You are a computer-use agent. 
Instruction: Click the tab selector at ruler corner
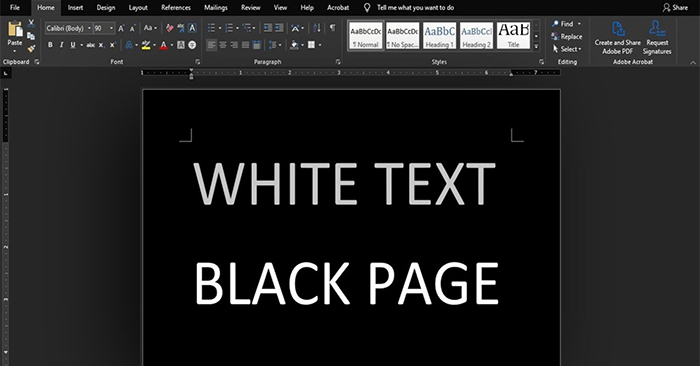[5, 73]
